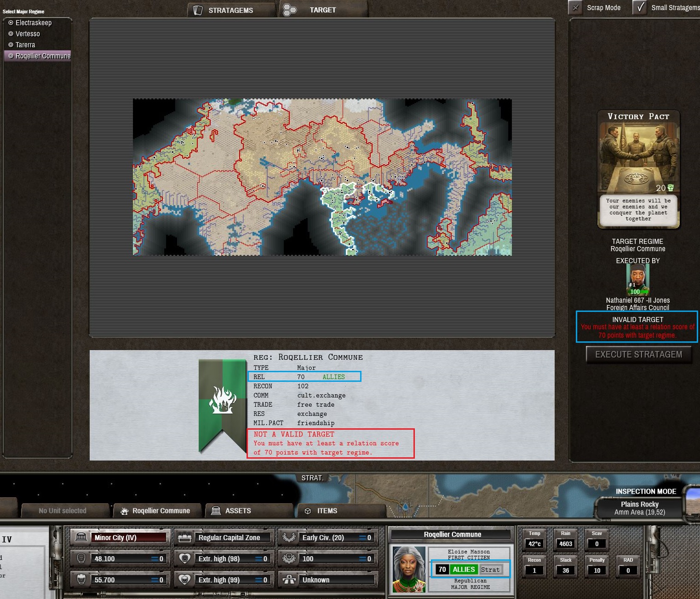Click Nathaniel Jones leader portrait

click(x=638, y=280)
